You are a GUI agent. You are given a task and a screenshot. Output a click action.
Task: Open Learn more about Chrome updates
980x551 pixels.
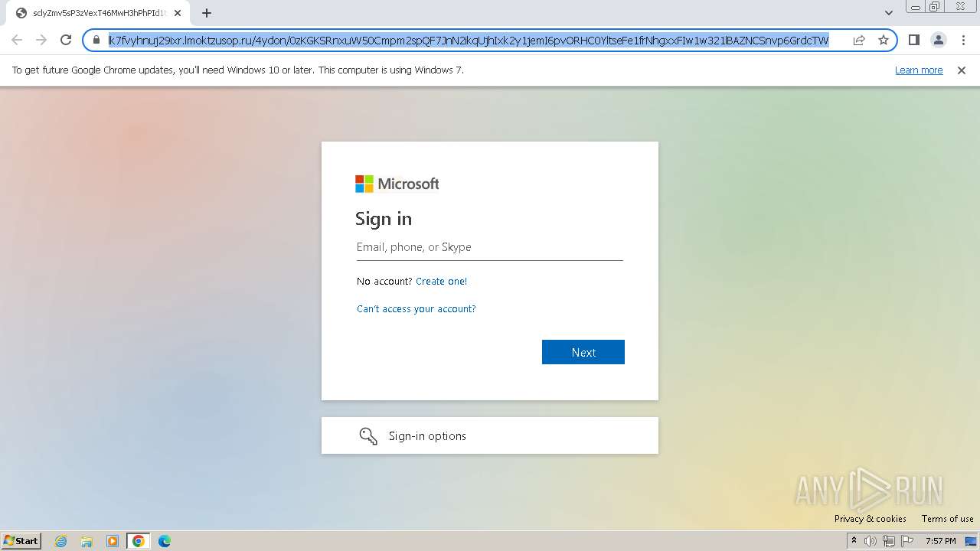click(x=919, y=70)
